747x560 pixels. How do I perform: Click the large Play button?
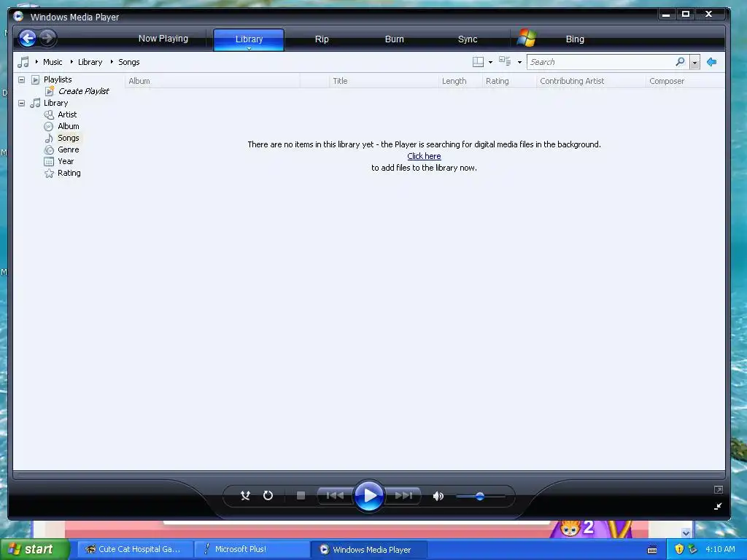click(368, 496)
